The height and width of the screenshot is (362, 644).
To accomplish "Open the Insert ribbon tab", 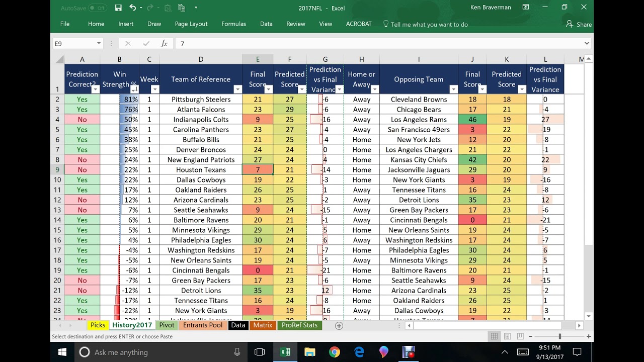I will 126,24.
